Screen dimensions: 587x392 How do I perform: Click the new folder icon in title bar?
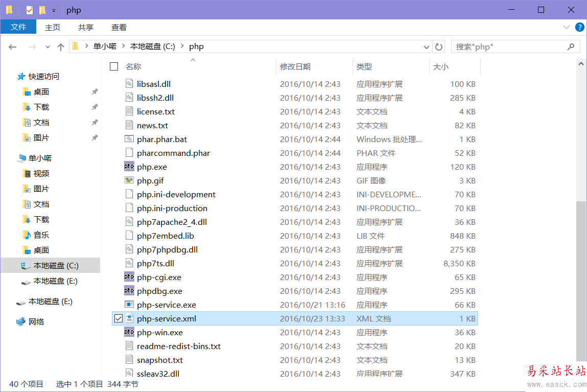(x=42, y=10)
